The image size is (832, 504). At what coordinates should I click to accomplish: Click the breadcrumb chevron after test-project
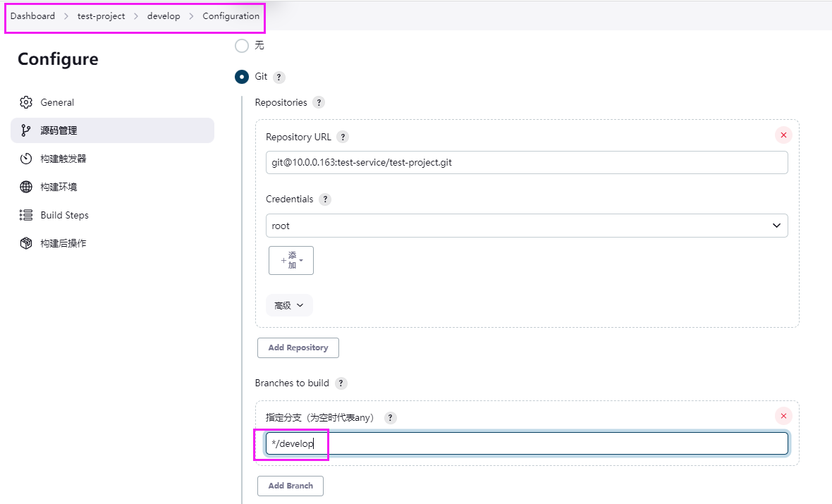(136, 16)
